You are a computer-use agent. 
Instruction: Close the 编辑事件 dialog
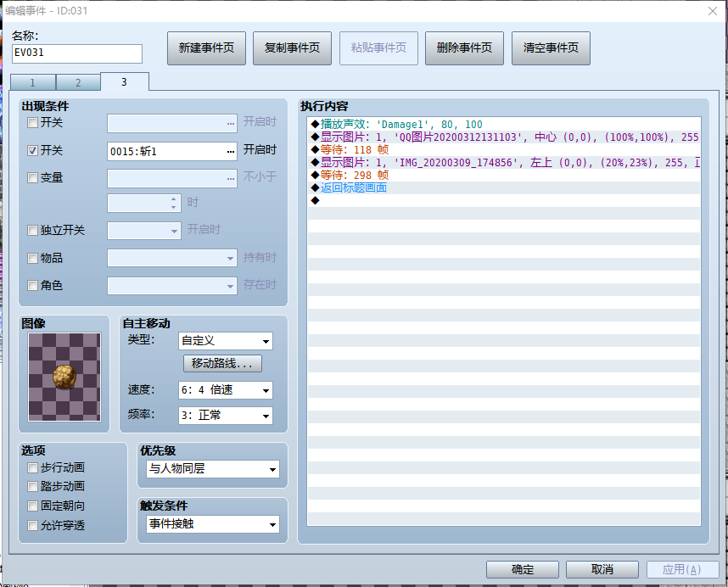[712, 11]
